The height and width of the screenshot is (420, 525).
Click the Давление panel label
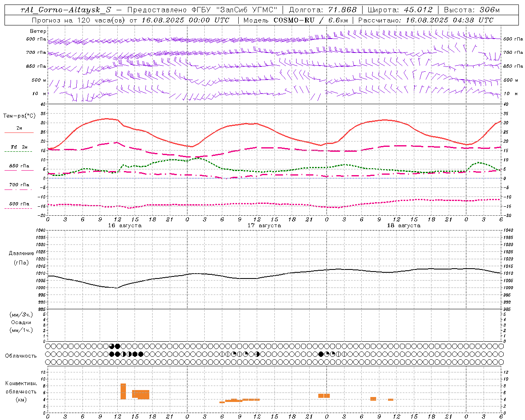[x=21, y=253]
